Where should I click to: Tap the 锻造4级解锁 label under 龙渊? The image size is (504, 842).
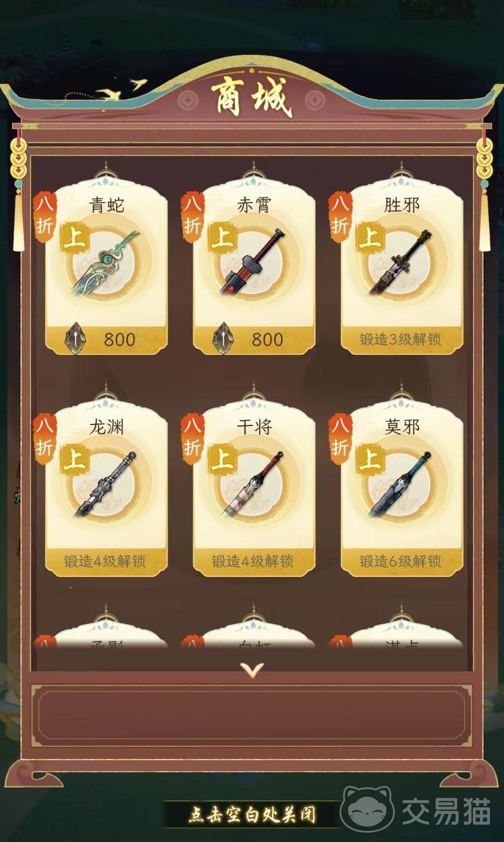coord(105,561)
